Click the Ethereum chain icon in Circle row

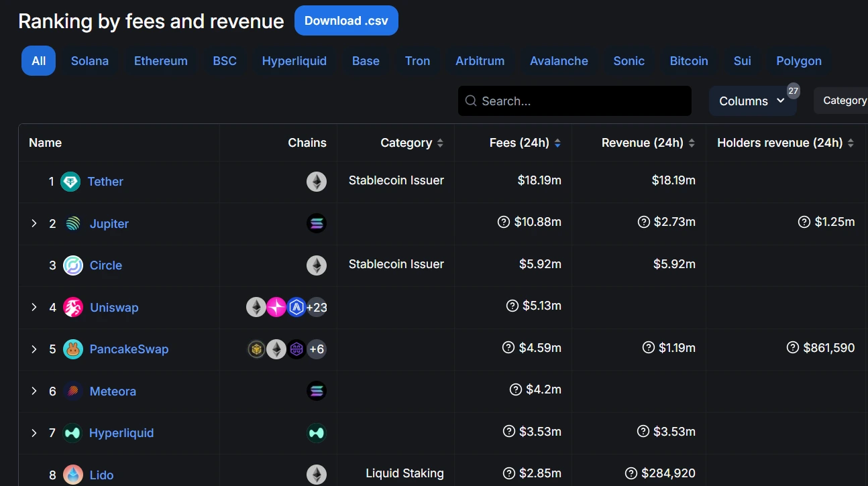click(x=317, y=265)
